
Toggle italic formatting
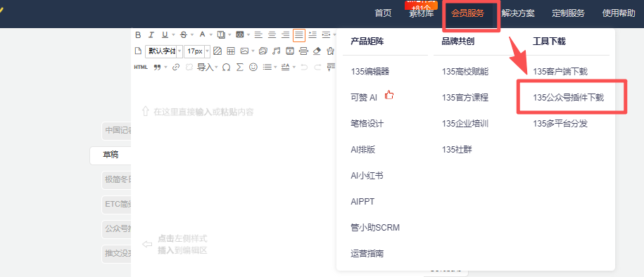(151, 35)
